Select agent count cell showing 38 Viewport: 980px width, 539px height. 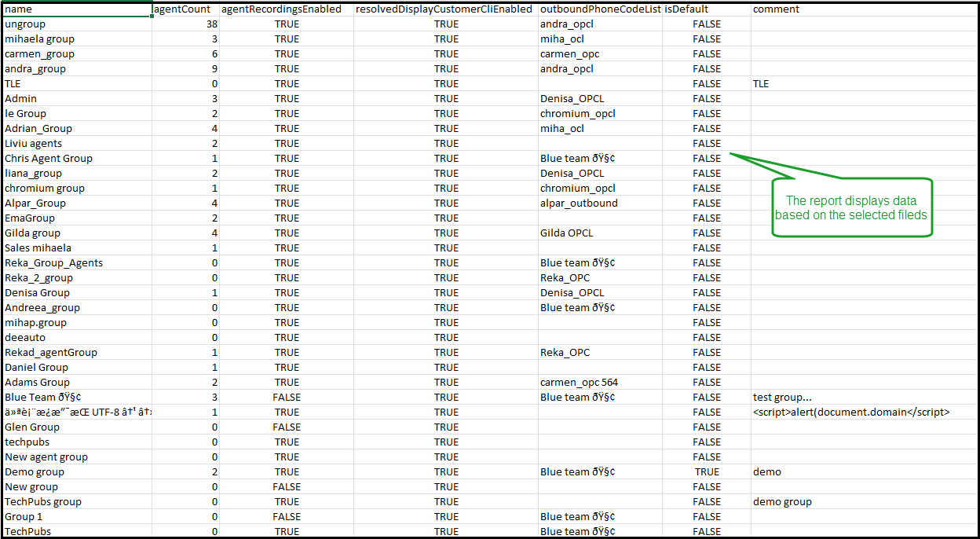[x=185, y=24]
